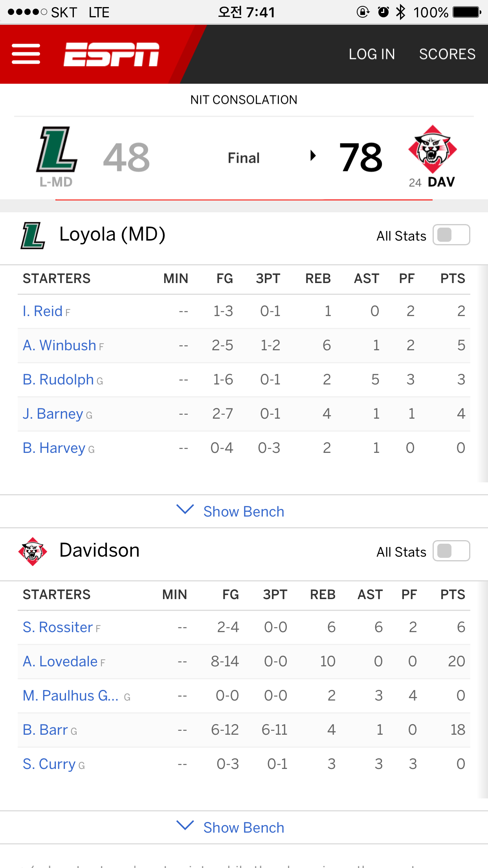Image resolution: width=488 pixels, height=868 pixels.
Task: Open B. Rudolph player profile
Action: coord(58,380)
